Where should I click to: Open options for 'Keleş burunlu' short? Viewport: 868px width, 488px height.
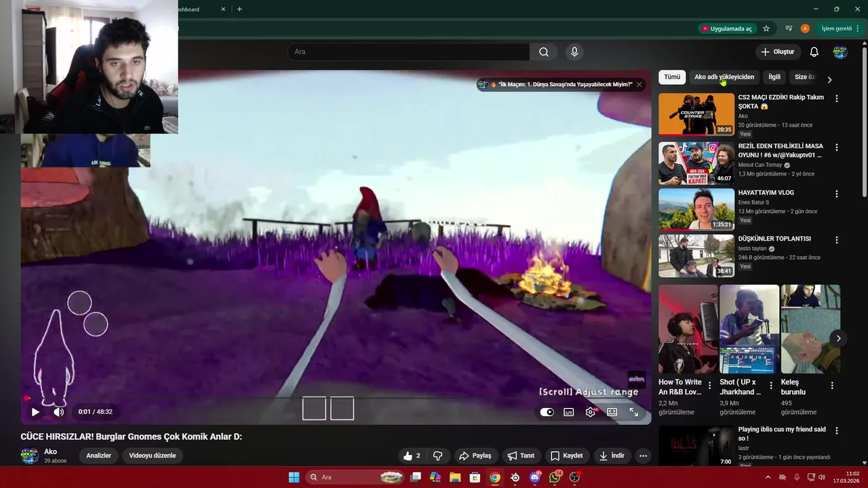[x=832, y=385]
